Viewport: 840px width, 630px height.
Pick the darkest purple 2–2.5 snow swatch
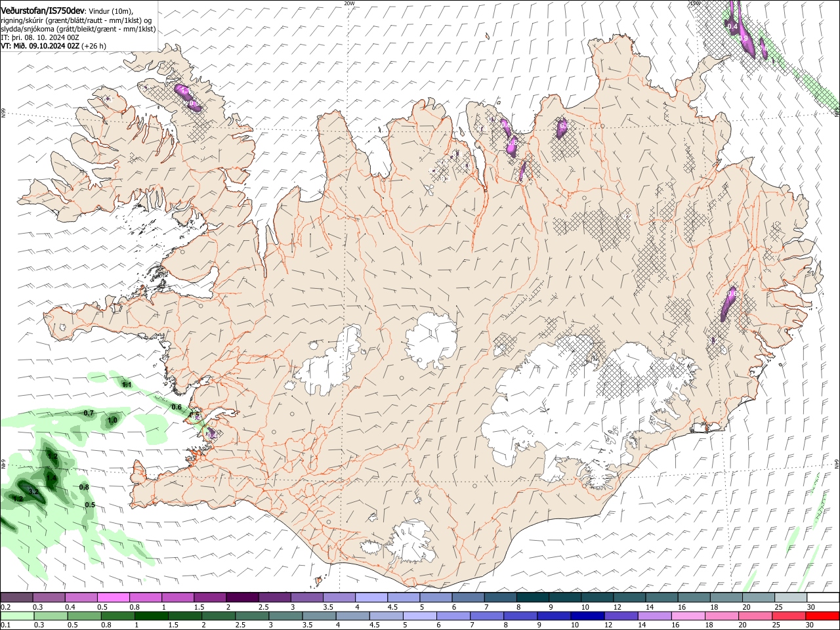pos(241,598)
